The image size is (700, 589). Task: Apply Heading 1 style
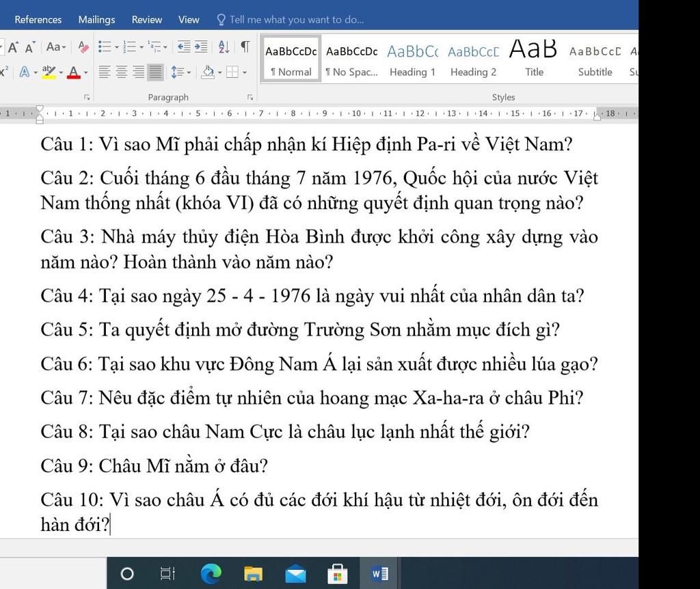(x=412, y=59)
